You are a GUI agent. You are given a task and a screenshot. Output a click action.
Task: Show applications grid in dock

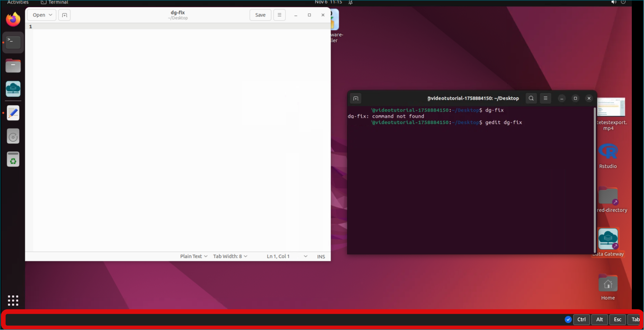[13, 300]
